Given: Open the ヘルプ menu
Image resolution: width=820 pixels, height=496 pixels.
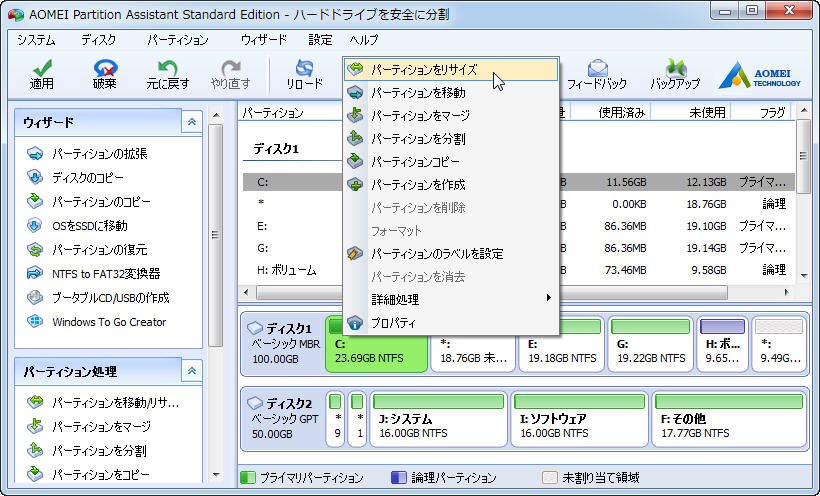Looking at the screenshot, I should pos(364,40).
